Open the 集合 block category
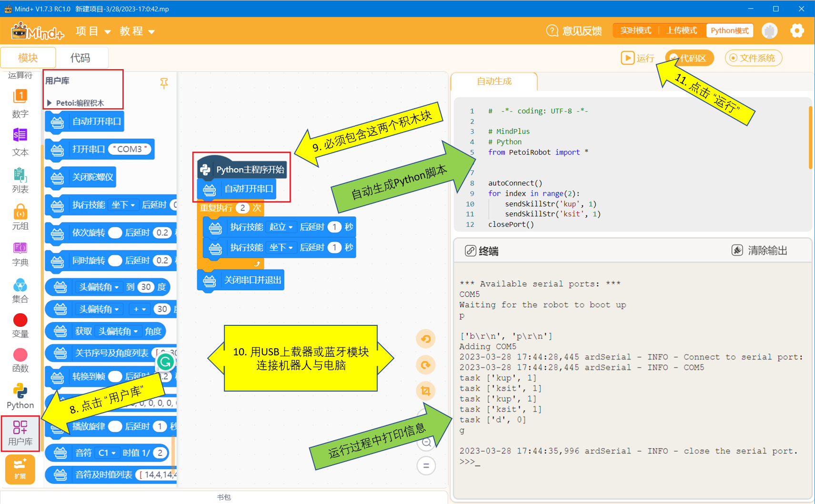The image size is (815, 504). click(20, 291)
